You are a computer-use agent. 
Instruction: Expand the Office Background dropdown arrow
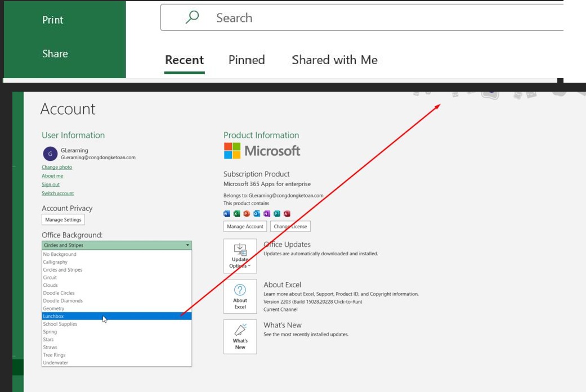click(x=187, y=245)
